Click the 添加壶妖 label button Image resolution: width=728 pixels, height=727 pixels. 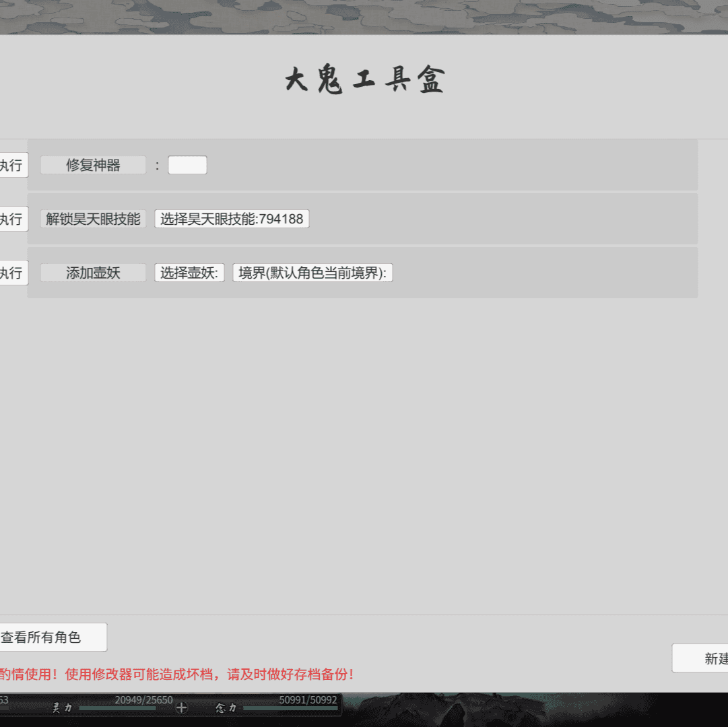(93, 273)
